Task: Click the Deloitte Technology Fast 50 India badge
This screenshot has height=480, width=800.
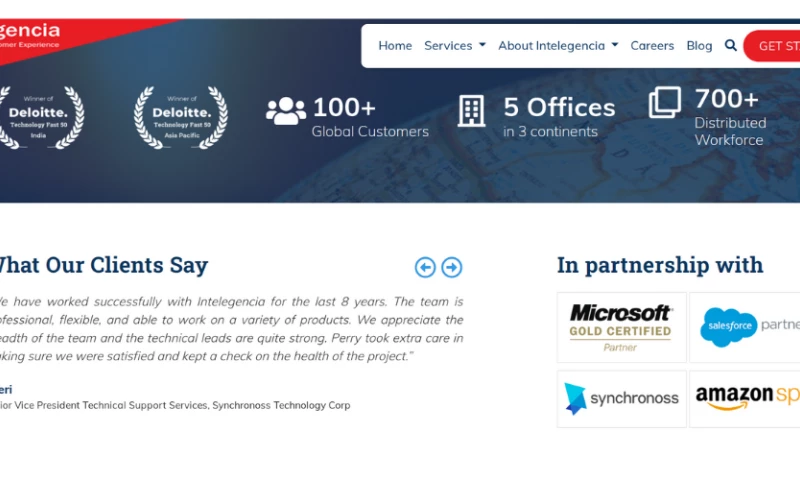Action: 40,118
